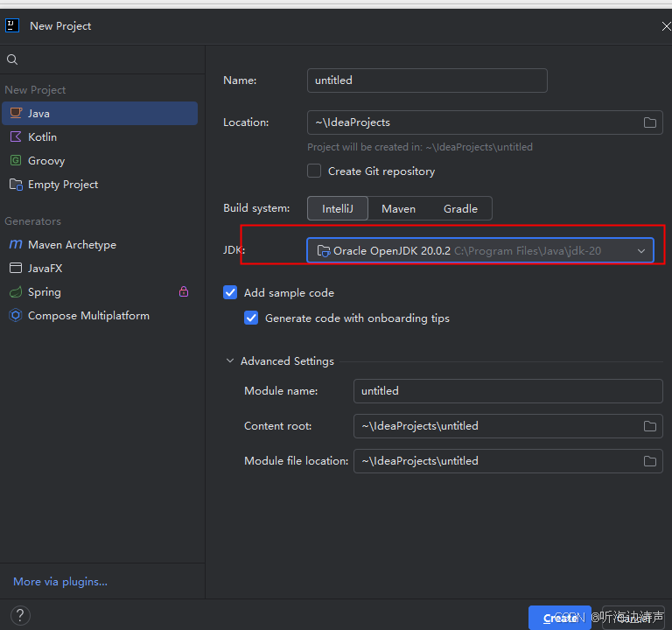Click the project path hint text
672x630 pixels.
[x=420, y=147]
